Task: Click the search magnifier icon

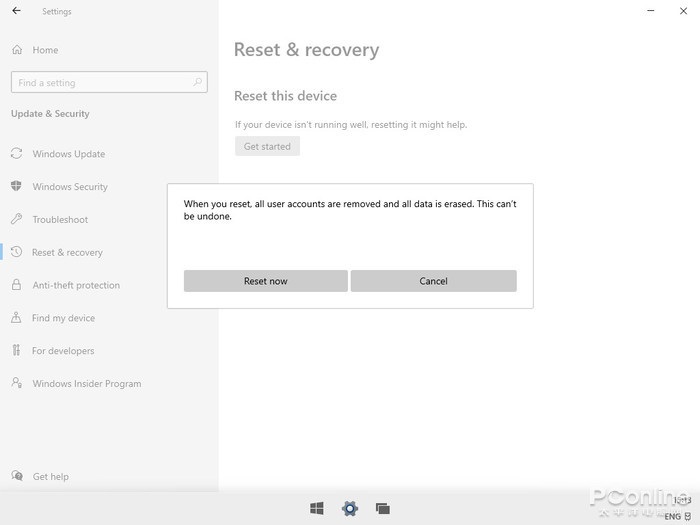Action: pyautogui.click(x=197, y=82)
